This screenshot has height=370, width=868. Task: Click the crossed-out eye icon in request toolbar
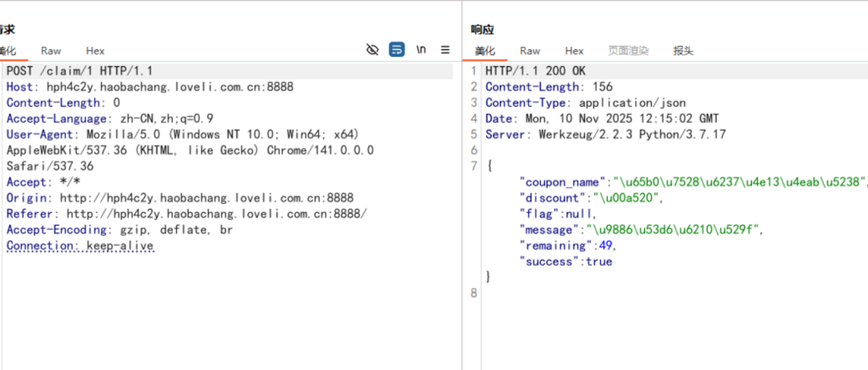pos(372,50)
